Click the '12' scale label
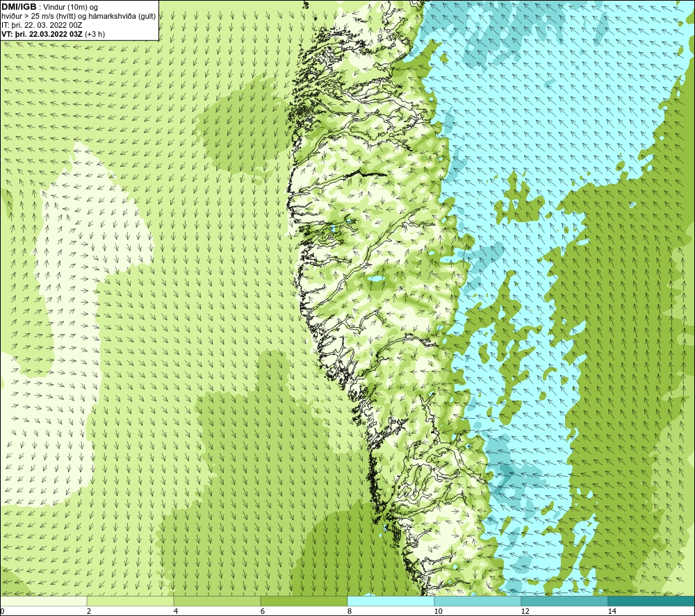This screenshot has width=695, height=616. click(x=525, y=611)
